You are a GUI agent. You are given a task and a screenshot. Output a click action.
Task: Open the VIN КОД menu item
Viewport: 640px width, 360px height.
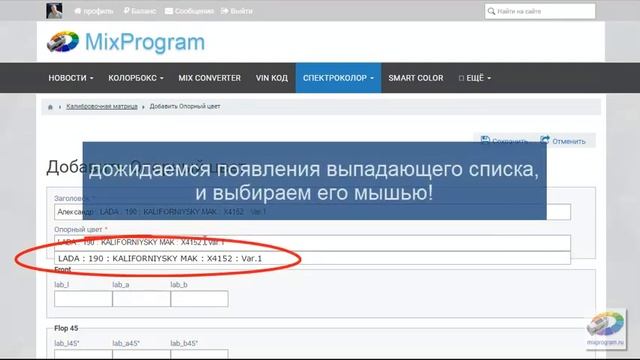click(272, 78)
